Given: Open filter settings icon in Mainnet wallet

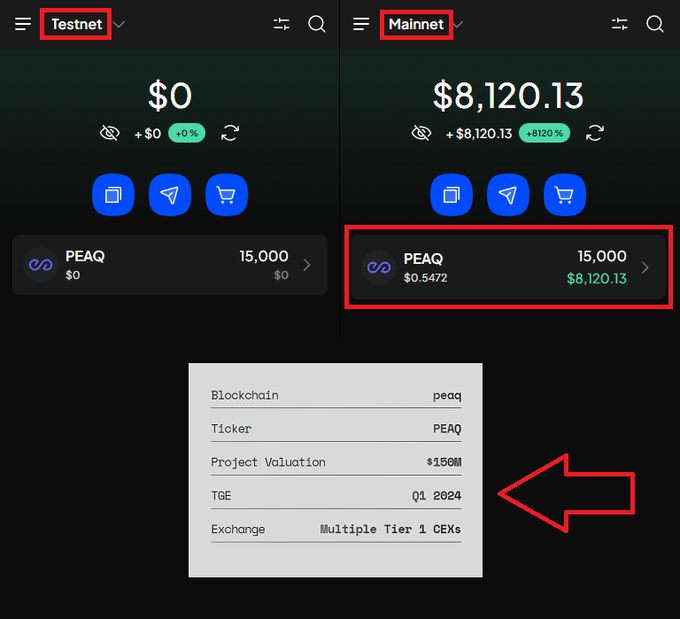Looking at the screenshot, I should coord(619,24).
